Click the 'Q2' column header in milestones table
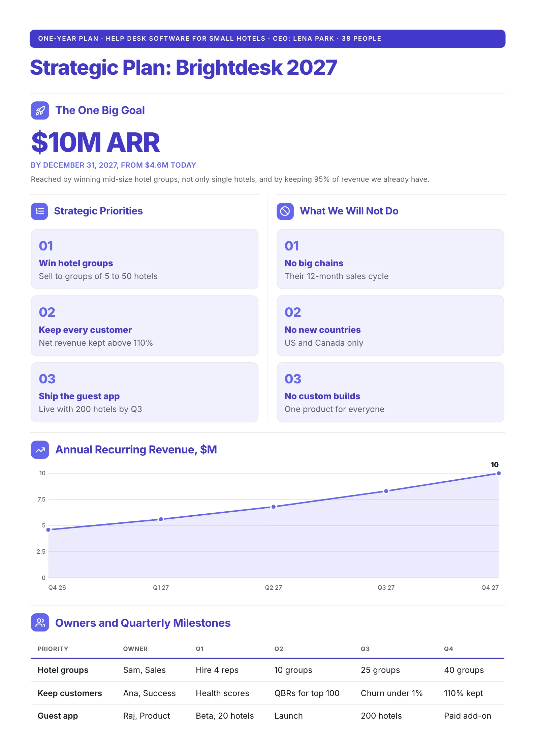Viewport: 535px width, 756px height. 279,649
